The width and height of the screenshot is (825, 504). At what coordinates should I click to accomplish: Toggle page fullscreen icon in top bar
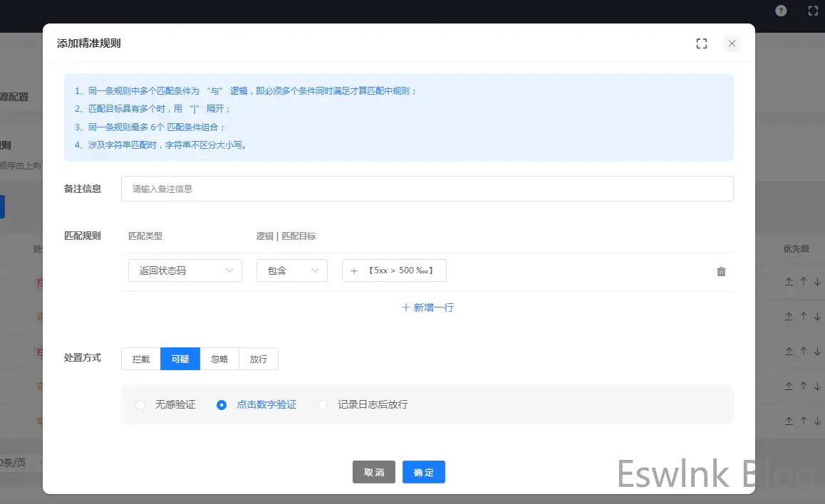813,11
